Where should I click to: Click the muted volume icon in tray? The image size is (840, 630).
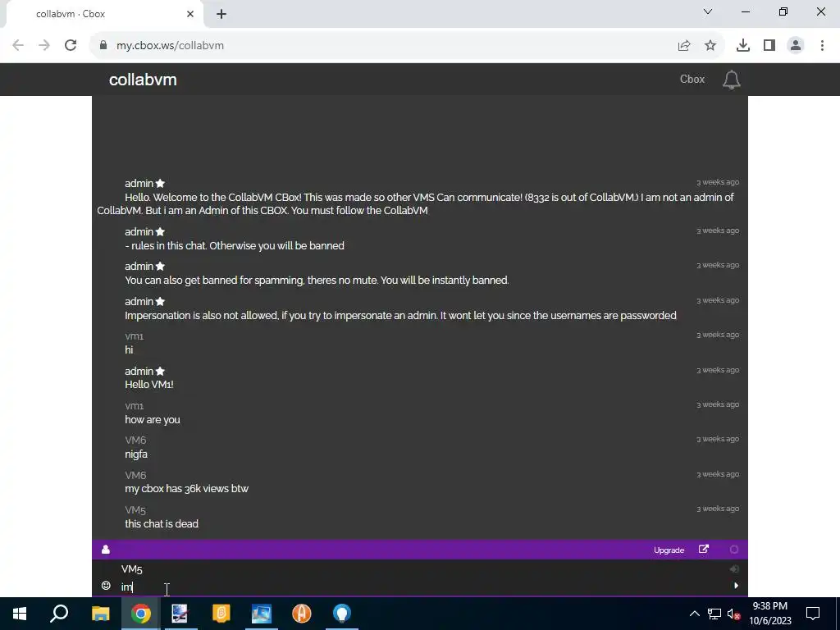click(x=733, y=614)
